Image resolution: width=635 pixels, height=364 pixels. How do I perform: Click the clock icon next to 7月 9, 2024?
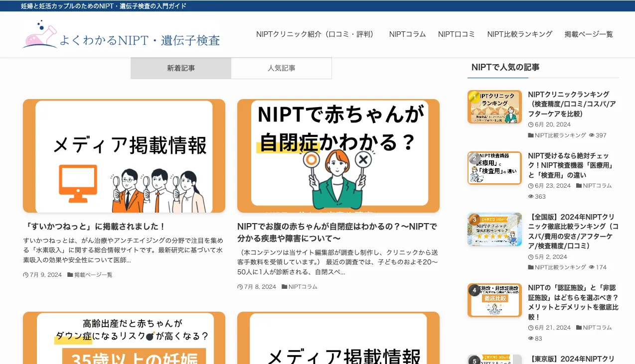point(26,274)
